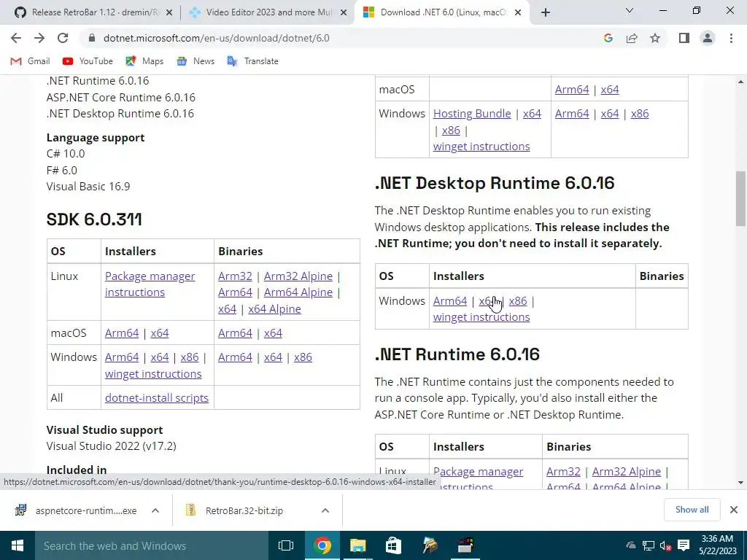The height and width of the screenshot is (560, 747).
Task: Click the page vertical scrollbar thumb
Action: [740, 198]
